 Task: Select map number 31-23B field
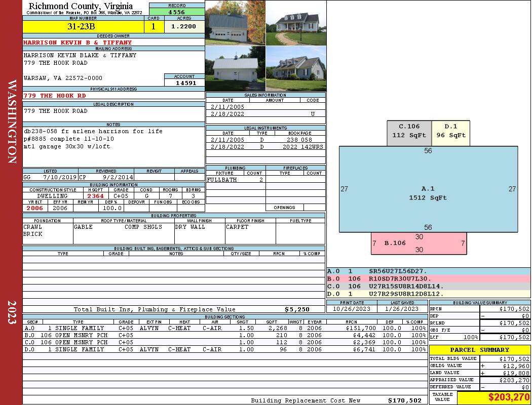click(83, 26)
